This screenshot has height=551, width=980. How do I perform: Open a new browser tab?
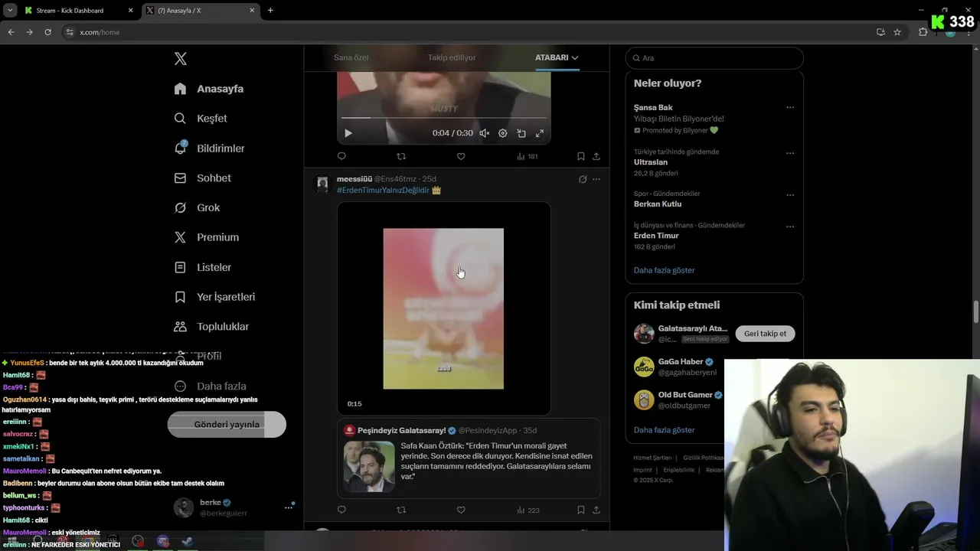pyautogui.click(x=270, y=11)
